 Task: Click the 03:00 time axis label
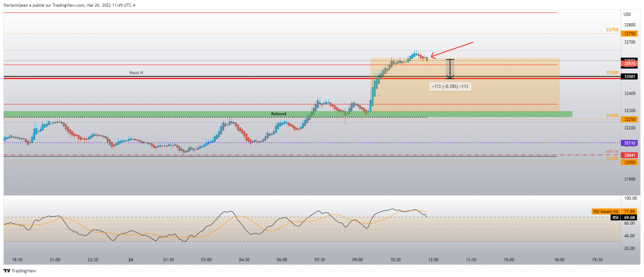point(206,260)
